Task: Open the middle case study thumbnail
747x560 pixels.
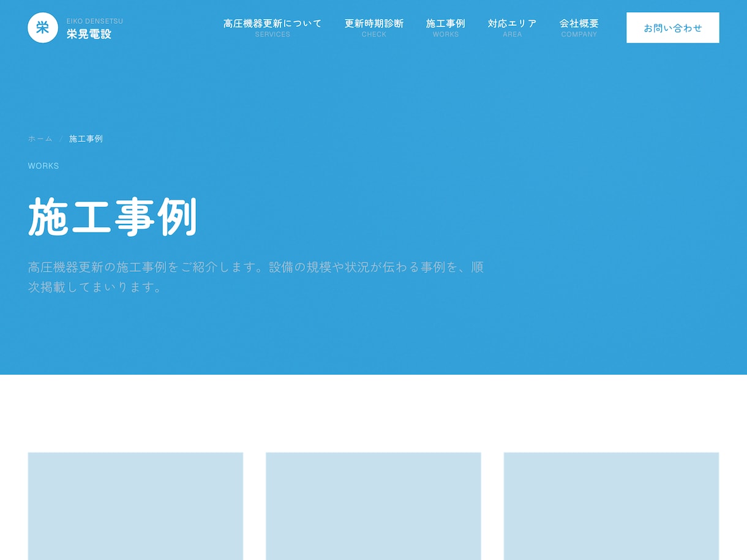Action: [374, 506]
